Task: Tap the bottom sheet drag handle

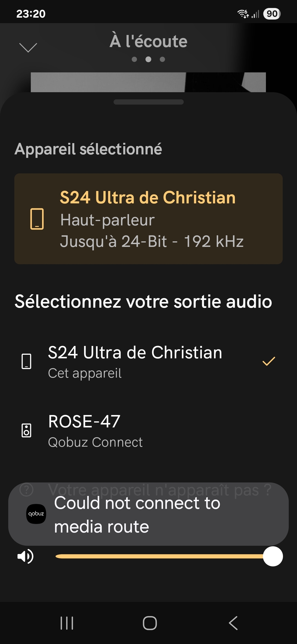Action: point(148,102)
